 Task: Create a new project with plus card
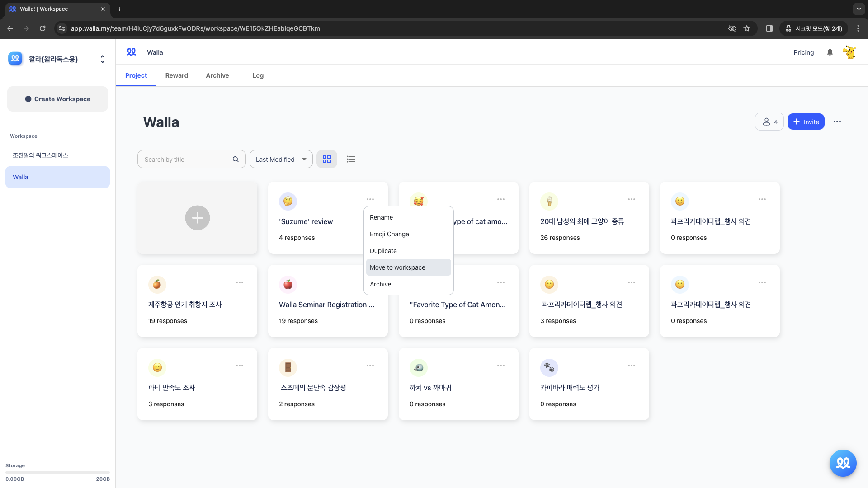point(198,218)
